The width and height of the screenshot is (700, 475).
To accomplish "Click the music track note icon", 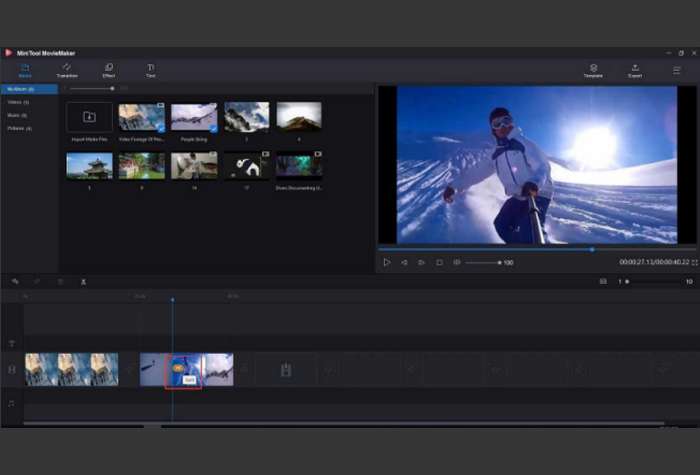I will pos(12,403).
